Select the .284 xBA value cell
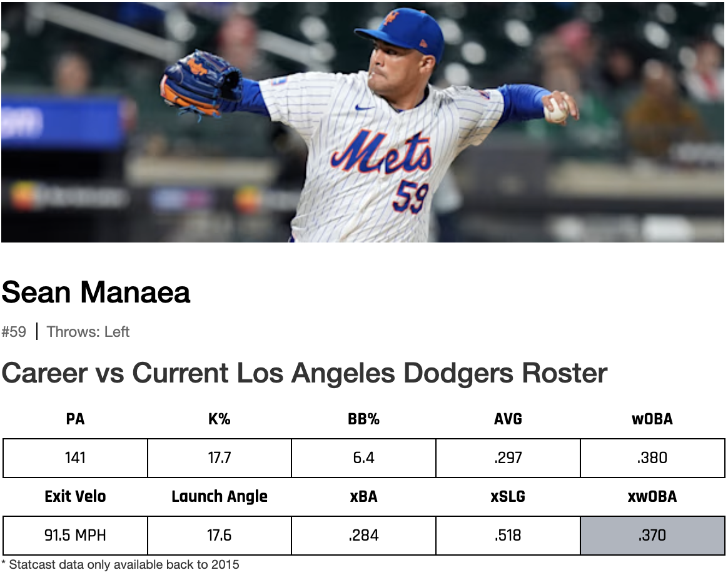Image resolution: width=728 pixels, height=575 pixels. (363, 536)
